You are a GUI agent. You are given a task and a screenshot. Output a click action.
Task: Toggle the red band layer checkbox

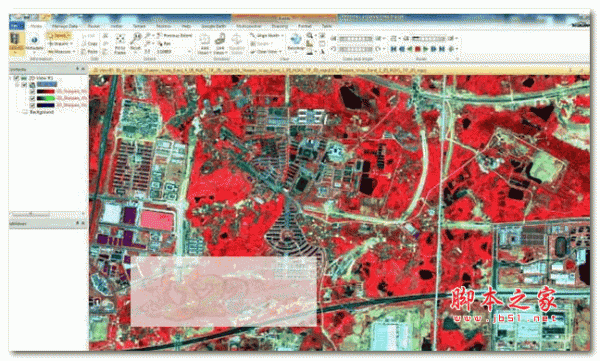[x=32, y=91]
